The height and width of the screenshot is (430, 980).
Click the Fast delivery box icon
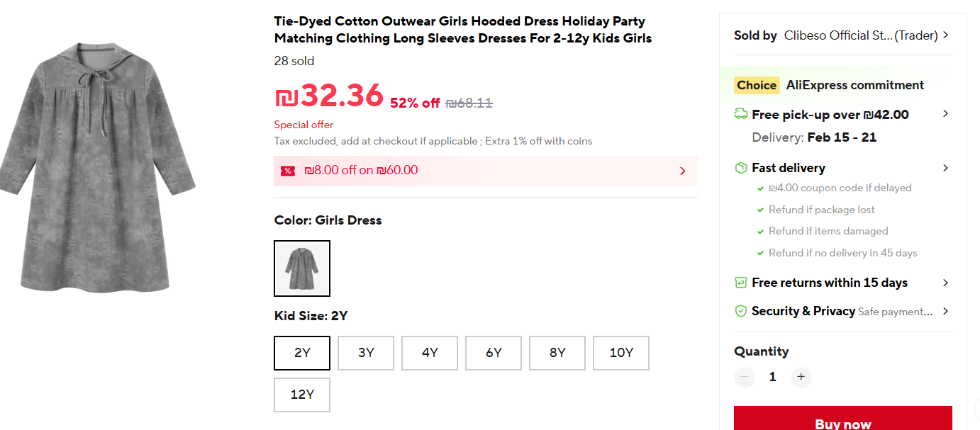(x=741, y=168)
